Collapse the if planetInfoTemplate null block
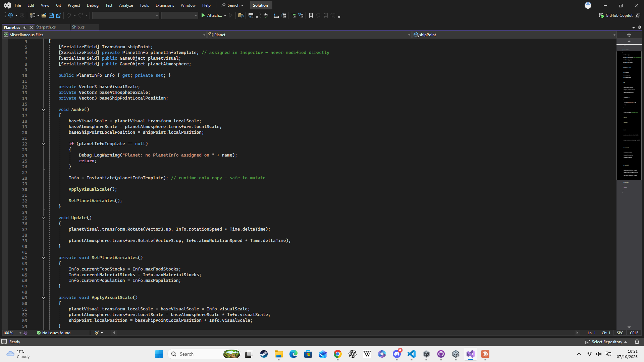The height and width of the screenshot is (362, 644). pyautogui.click(x=43, y=144)
